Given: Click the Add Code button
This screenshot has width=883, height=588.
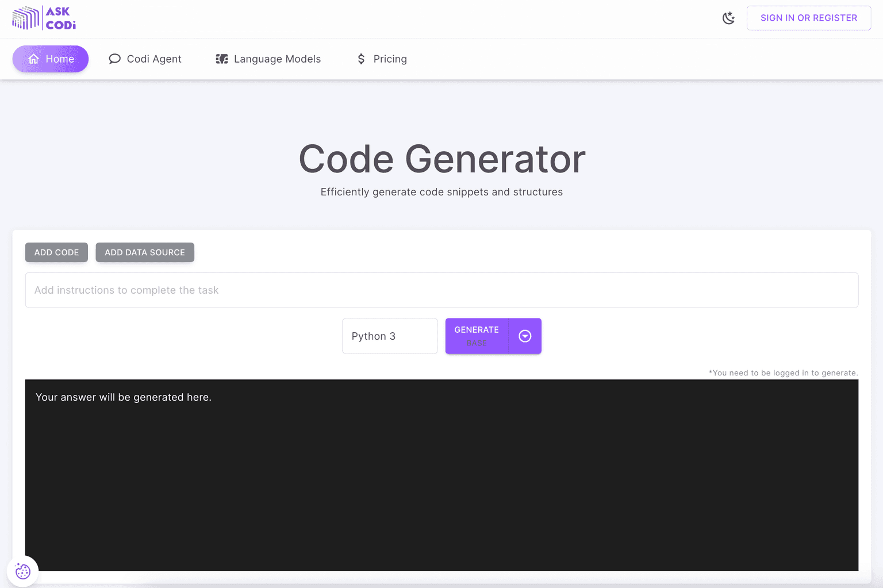Looking at the screenshot, I should [56, 252].
